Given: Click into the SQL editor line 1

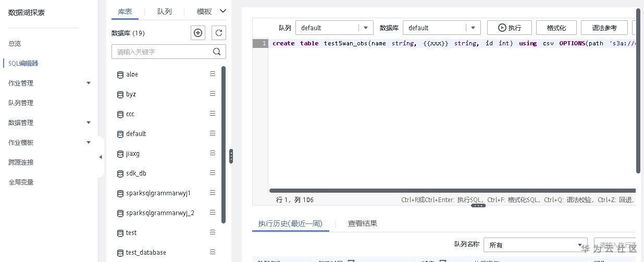Looking at the screenshot, I should [452, 43].
